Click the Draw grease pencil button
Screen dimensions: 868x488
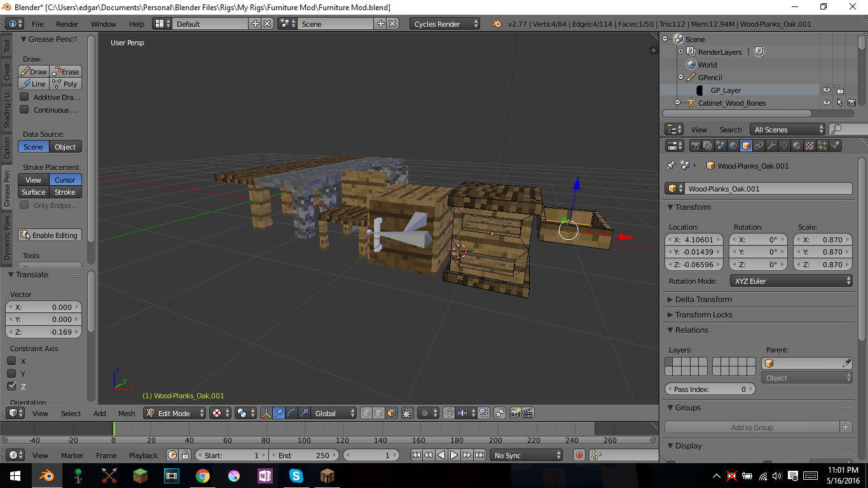(34, 71)
